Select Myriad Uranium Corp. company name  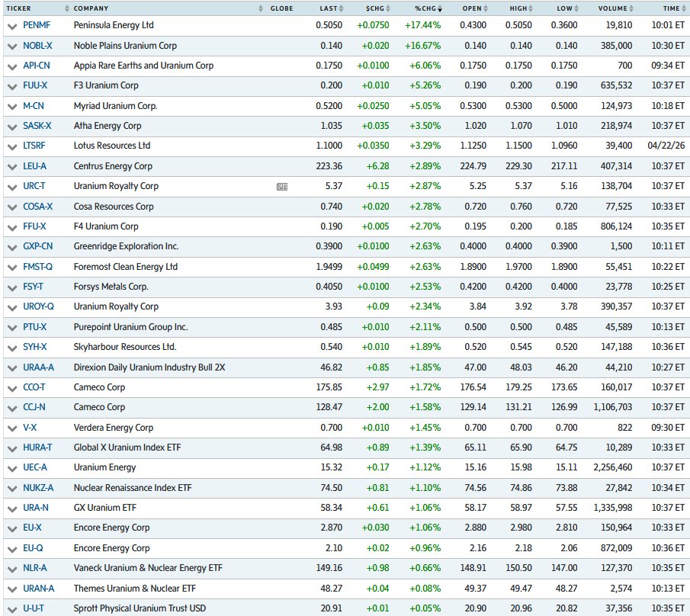[115, 106]
